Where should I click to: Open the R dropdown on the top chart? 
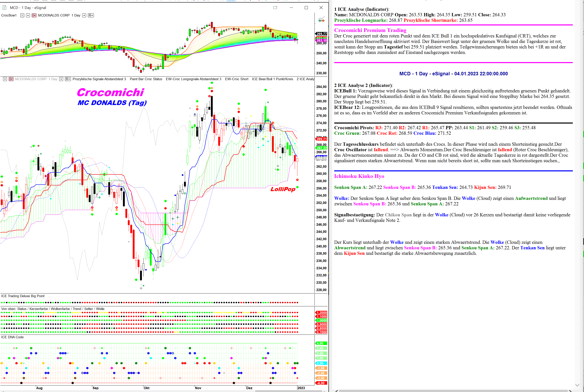coord(91,15)
